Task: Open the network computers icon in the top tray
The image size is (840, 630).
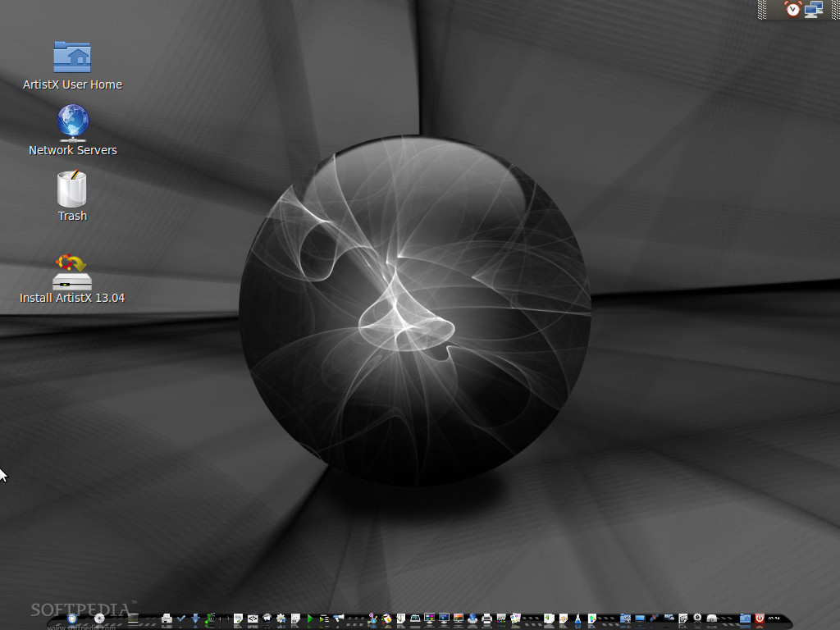Action: tap(812, 10)
